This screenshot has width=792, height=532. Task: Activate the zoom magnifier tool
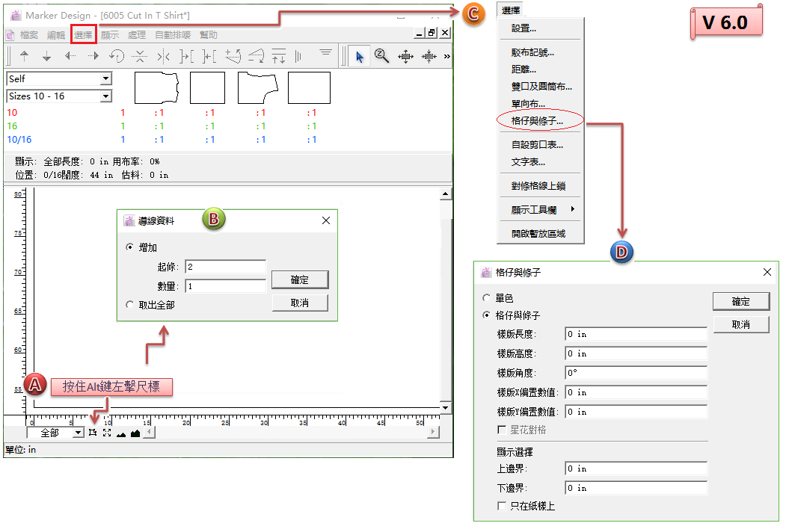tap(381, 56)
